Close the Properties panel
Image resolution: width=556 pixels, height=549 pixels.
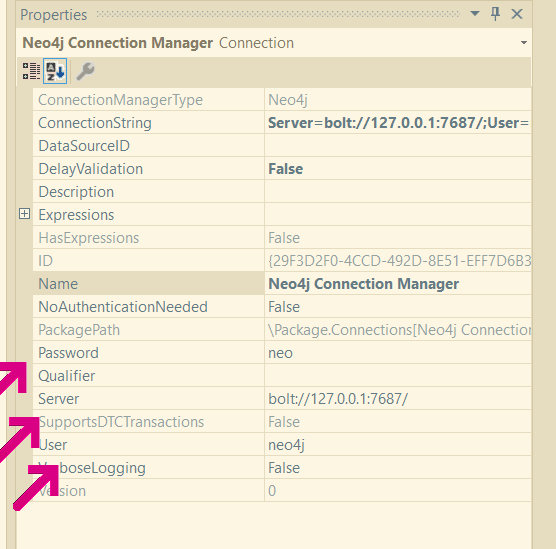pos(517,14)
